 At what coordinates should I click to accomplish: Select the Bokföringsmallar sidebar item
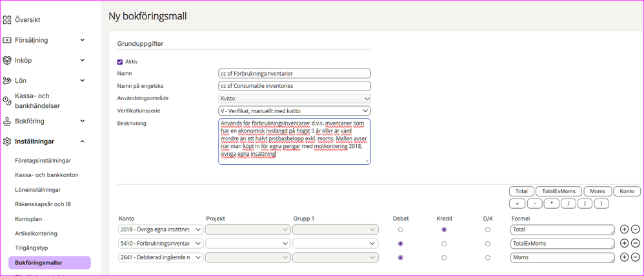click(50, 262)
